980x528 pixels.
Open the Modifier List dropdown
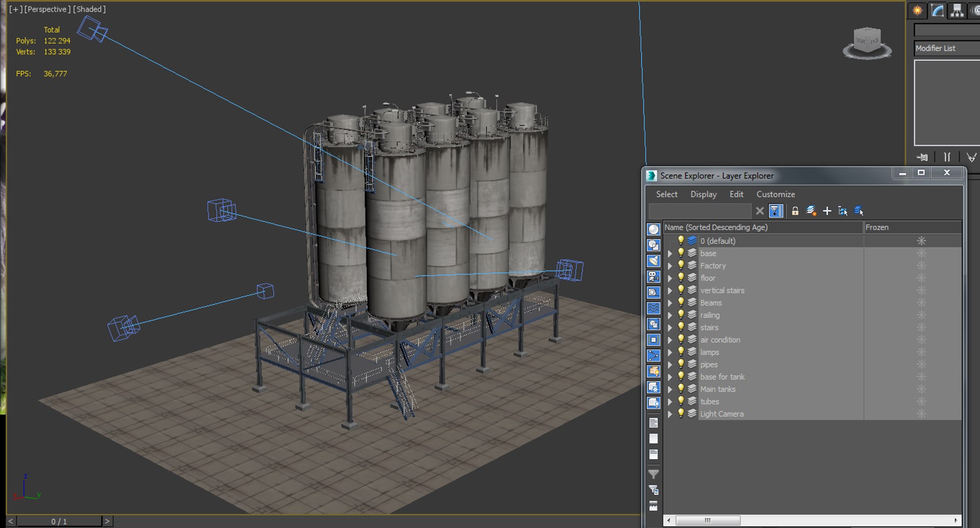947,48
